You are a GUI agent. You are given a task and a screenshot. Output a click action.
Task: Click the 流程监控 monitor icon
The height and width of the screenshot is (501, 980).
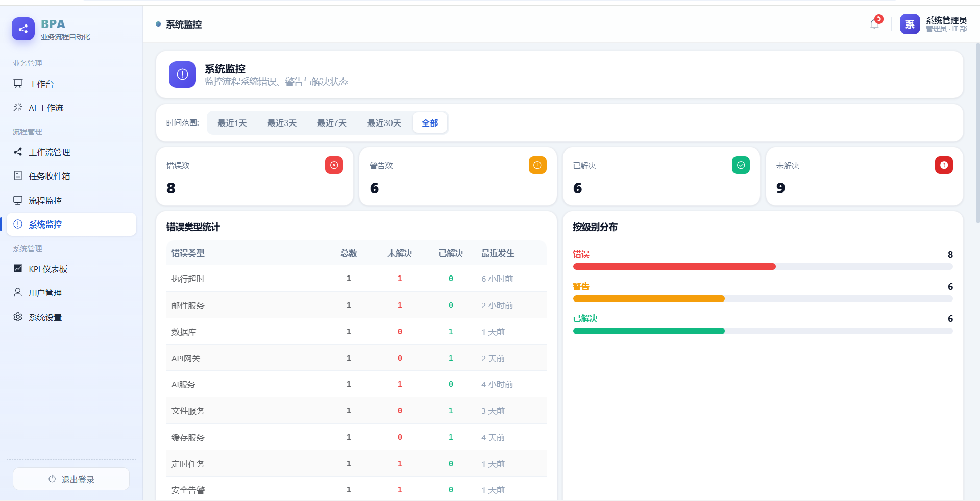click(18, 200)
